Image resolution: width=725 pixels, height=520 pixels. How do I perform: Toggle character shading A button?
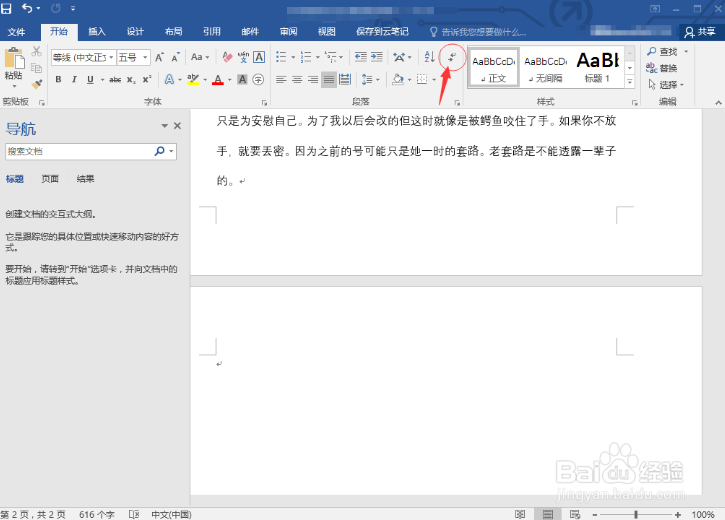coord(242,80)
